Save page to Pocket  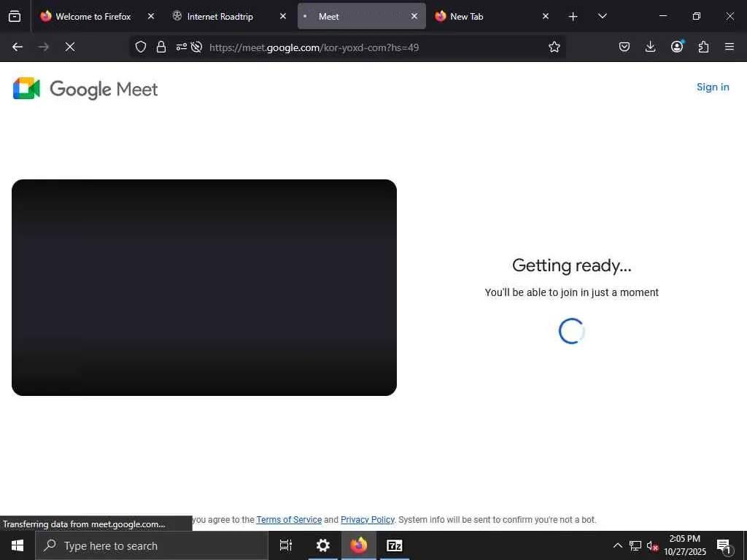pyautogui.click(x=624, y=47)
